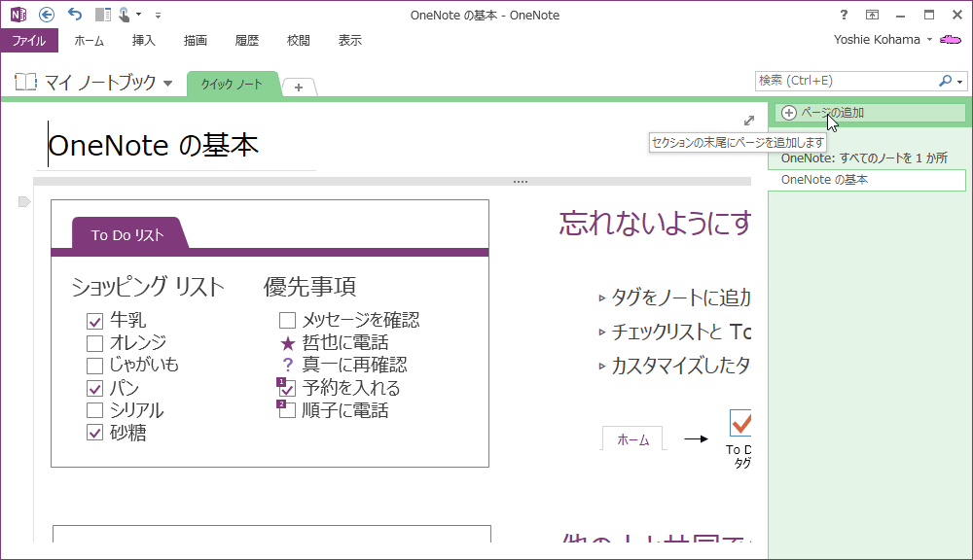Uncheck the パン checkbox
Viewport: 973px width, 560px height.
click(x=94, y=389)
